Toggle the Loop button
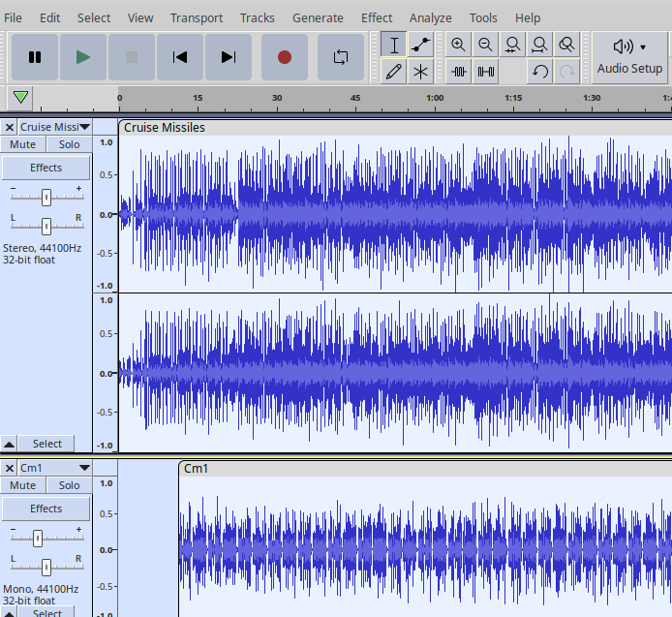Screen dimensions: 672x617 tap(340, 57)
